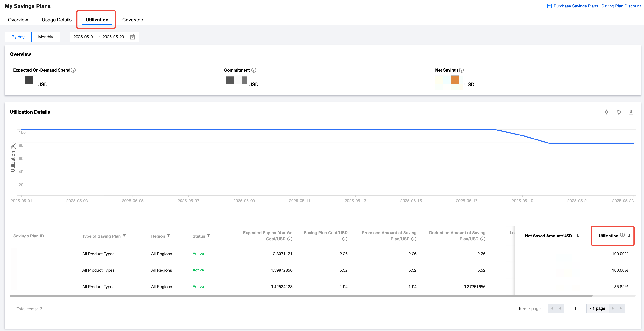This screenshot has width=644, height=331.
Task: Filter by Type of Saving Plan
Action: click(x=124, y=236)
